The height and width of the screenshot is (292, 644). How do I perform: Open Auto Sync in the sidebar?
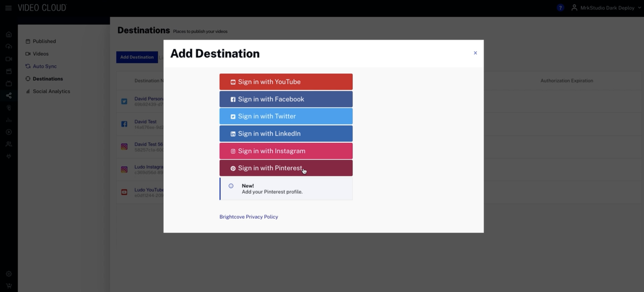[x=45, y=66]
